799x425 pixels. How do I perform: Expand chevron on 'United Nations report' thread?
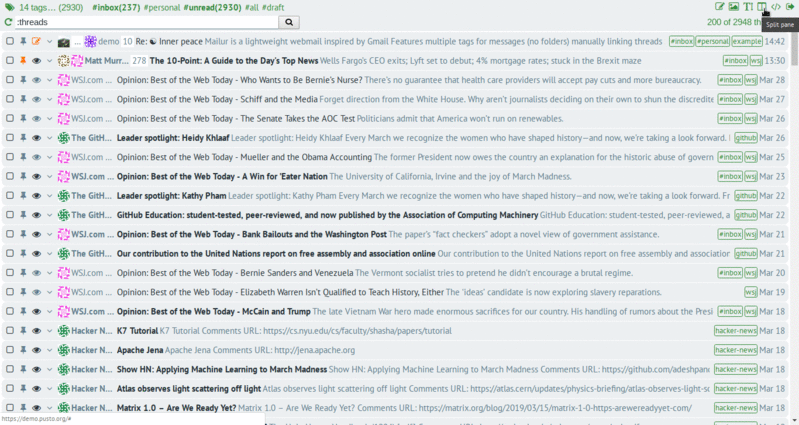point(49,254)
